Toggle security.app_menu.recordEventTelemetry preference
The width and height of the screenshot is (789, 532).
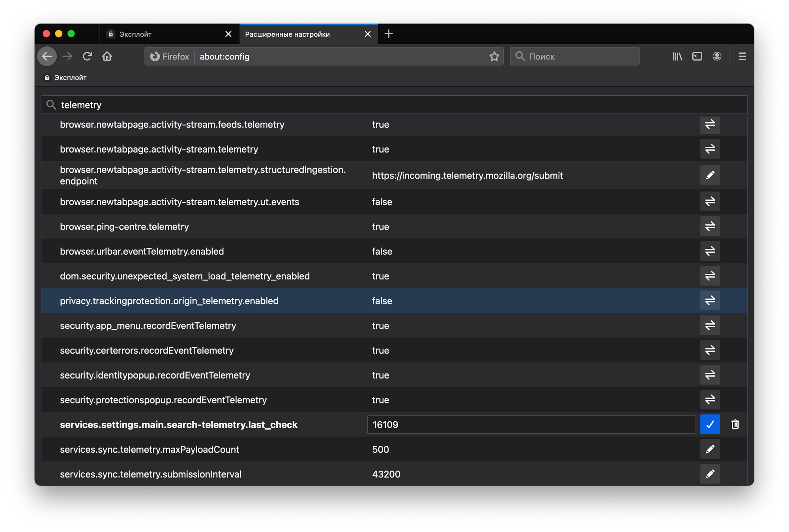710,325
